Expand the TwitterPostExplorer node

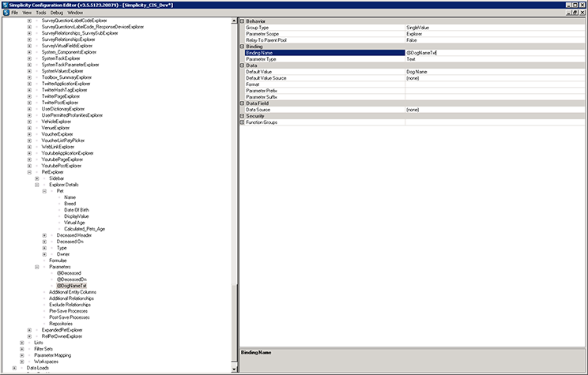[x=29, y=103]
